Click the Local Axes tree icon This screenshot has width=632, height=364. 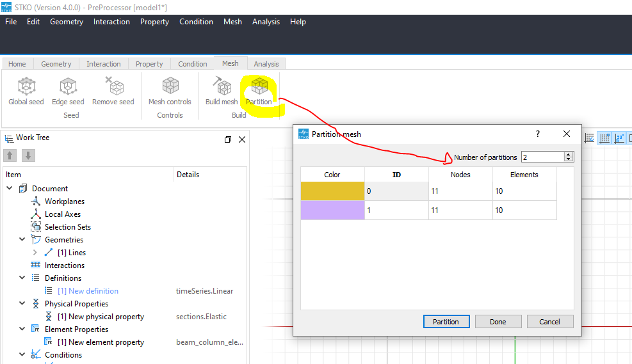click(36, 214)
